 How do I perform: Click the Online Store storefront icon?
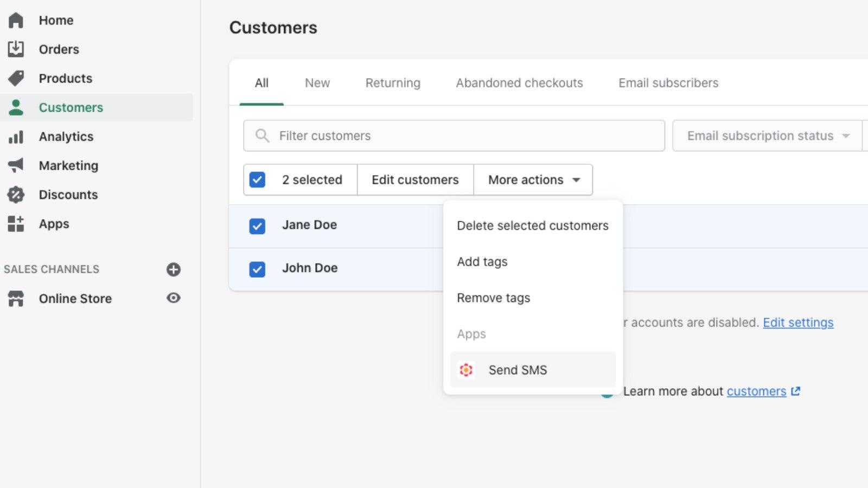[16, 298]
